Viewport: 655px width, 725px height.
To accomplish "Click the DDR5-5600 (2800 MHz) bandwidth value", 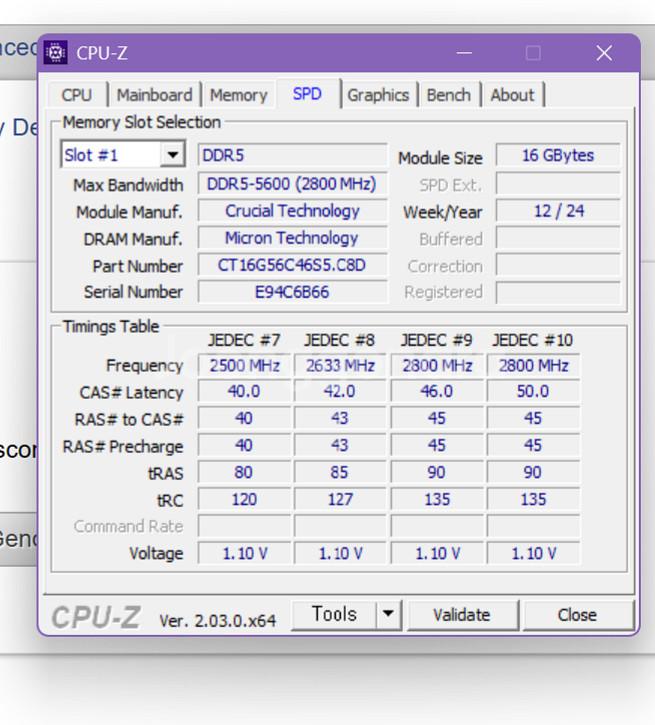I will (x=292, y=184).
